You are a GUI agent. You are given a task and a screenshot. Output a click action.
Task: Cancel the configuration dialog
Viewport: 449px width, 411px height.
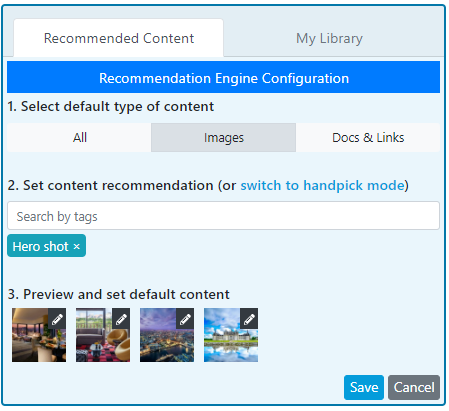[414, 387]
